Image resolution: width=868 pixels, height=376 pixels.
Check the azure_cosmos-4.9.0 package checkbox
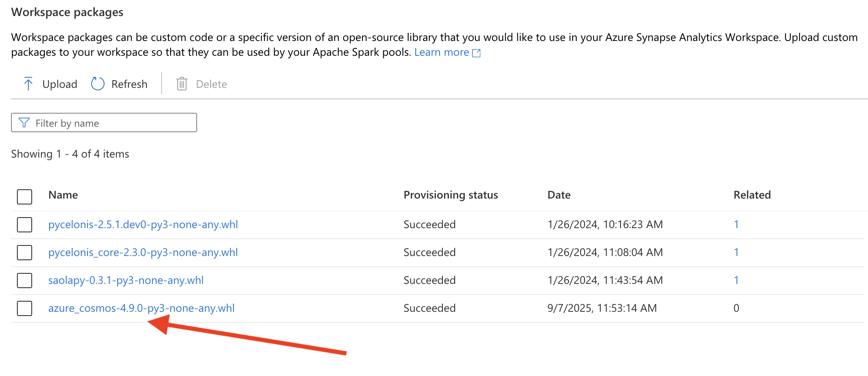click(x=25, y=308)
